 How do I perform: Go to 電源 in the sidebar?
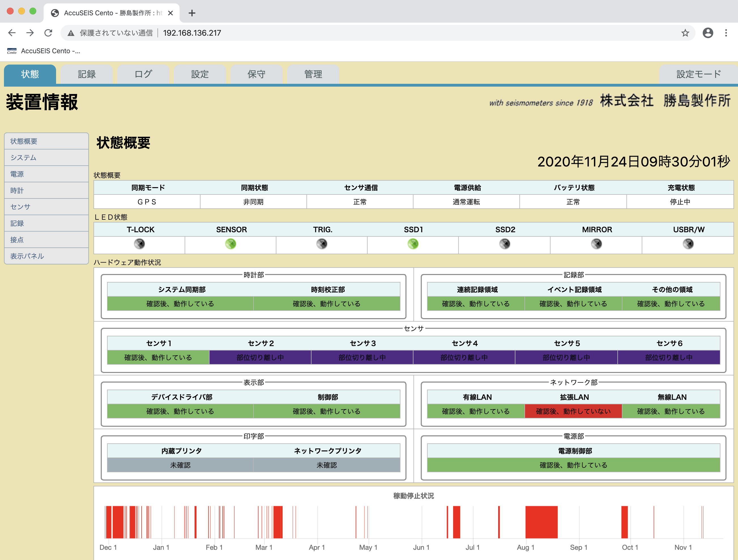[17, 174]
